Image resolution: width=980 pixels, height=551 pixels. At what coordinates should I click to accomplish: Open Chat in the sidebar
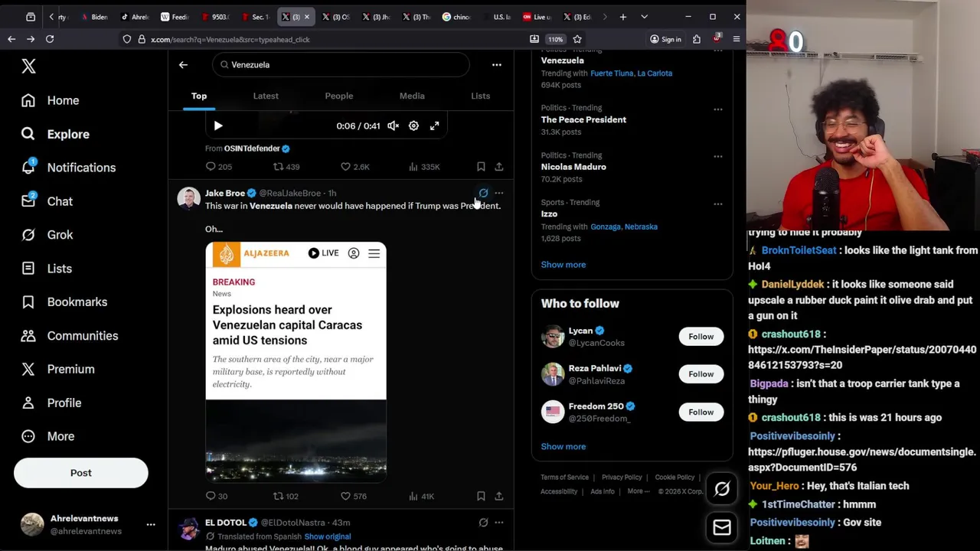tap(47, 201)
